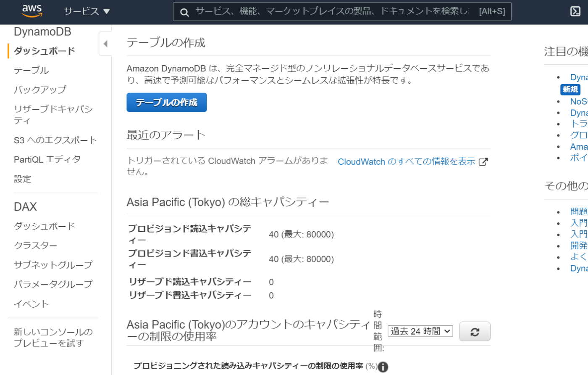Open PartiQL エディタ in the sidebar
The width and height of the screenshot is (588, 375).
point(47,159)
